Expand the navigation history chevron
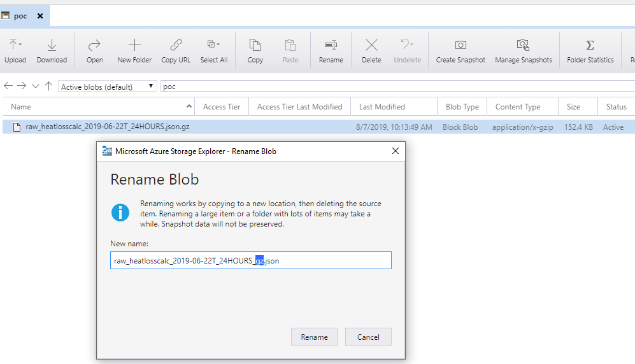Screen dimensions: 635x364 pyautogui.click(x=36, y=86)
